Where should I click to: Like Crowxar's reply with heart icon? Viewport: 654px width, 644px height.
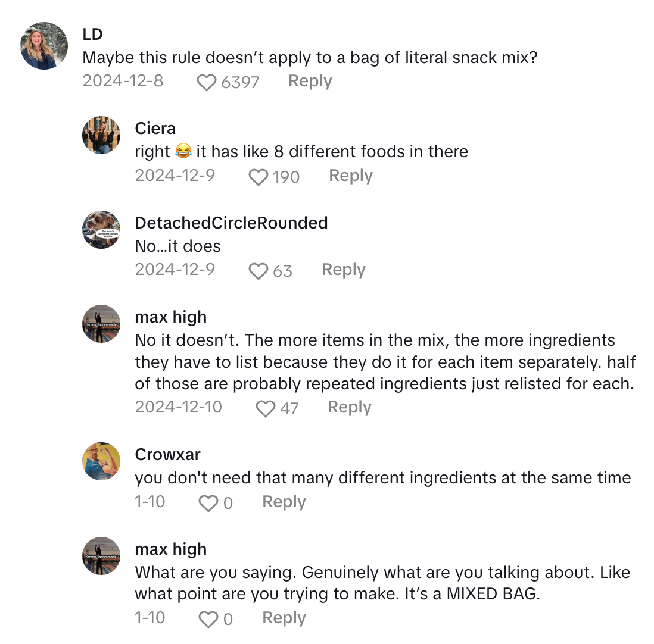(208, 503)
